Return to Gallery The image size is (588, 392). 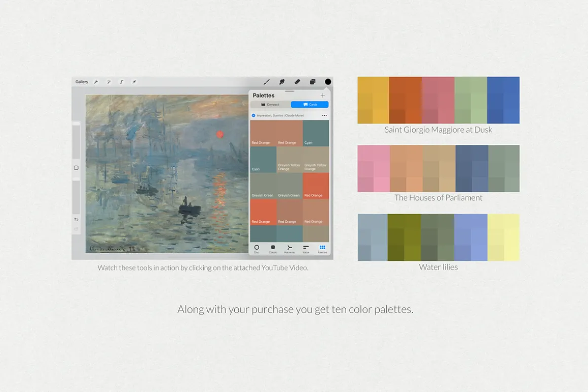(82, 82)
